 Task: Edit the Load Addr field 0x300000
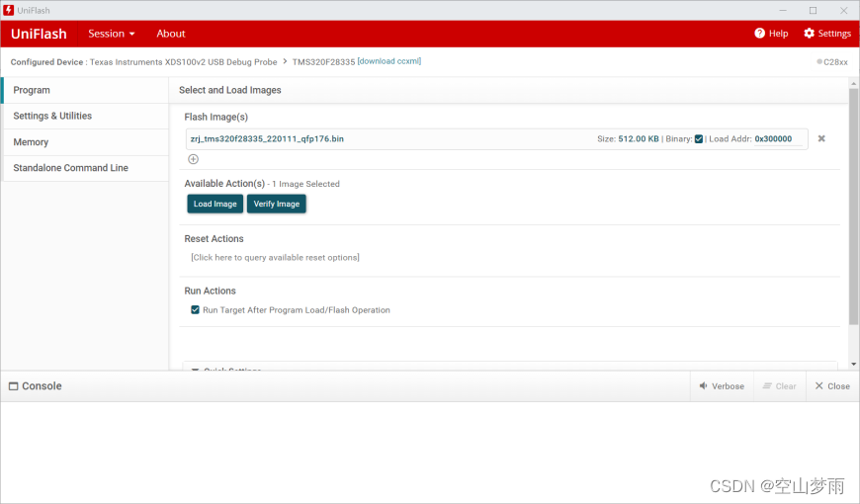coord(778,138)
